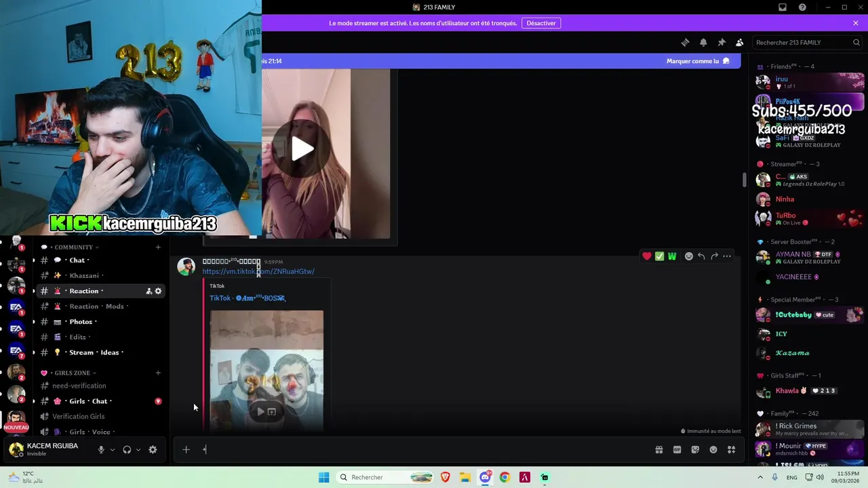The width and height of the screenshot is (868, 488).
Task: Toggle the member list icon
Action: [x=739, y=42]
